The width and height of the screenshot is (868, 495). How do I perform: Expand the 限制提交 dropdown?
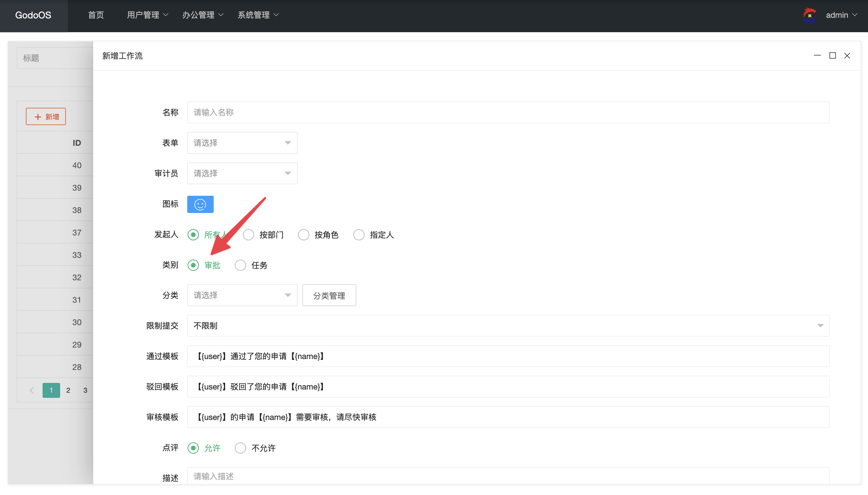coord(508,326)
